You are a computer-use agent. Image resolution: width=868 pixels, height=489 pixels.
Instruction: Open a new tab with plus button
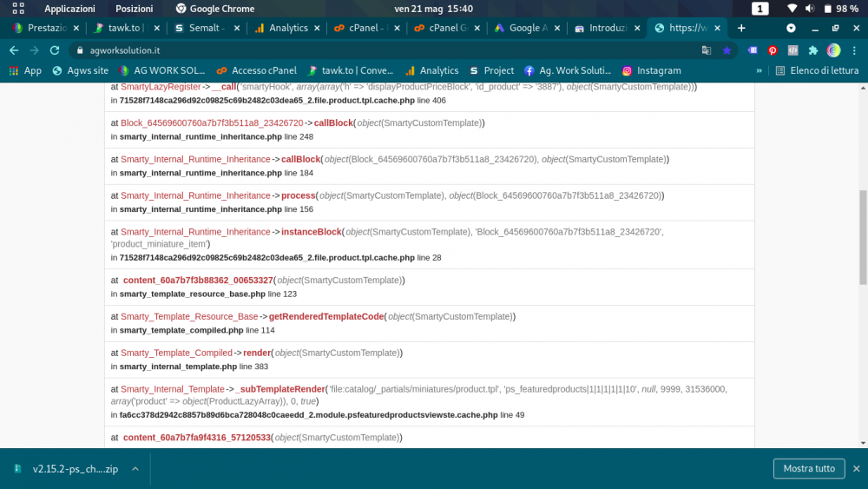741,28
